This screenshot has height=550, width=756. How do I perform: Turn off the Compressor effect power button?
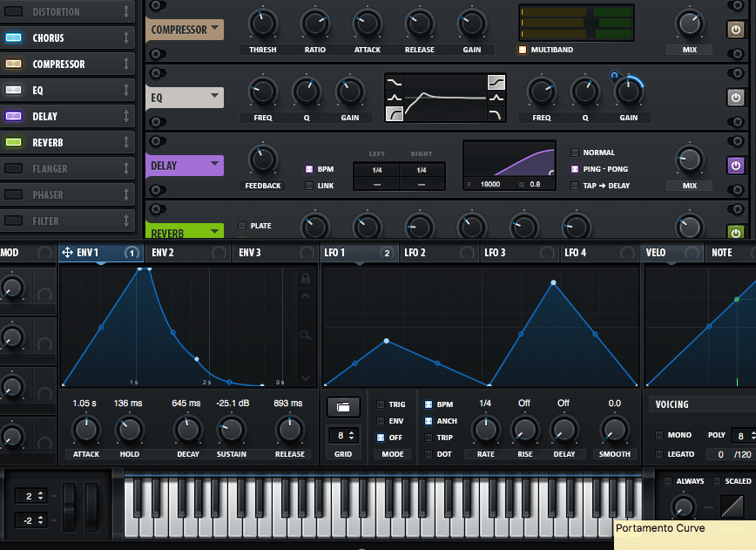pyautogui.click(x=736, y=31)
